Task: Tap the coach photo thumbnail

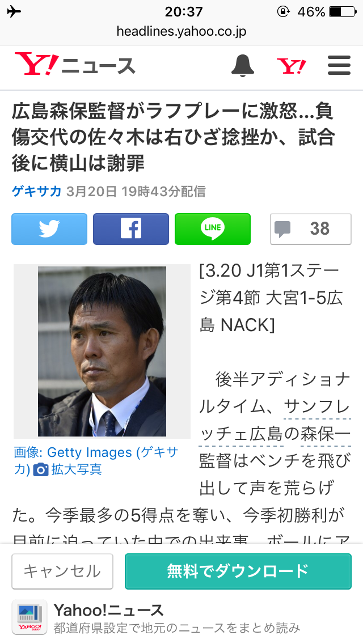Action: pos(102,351)
